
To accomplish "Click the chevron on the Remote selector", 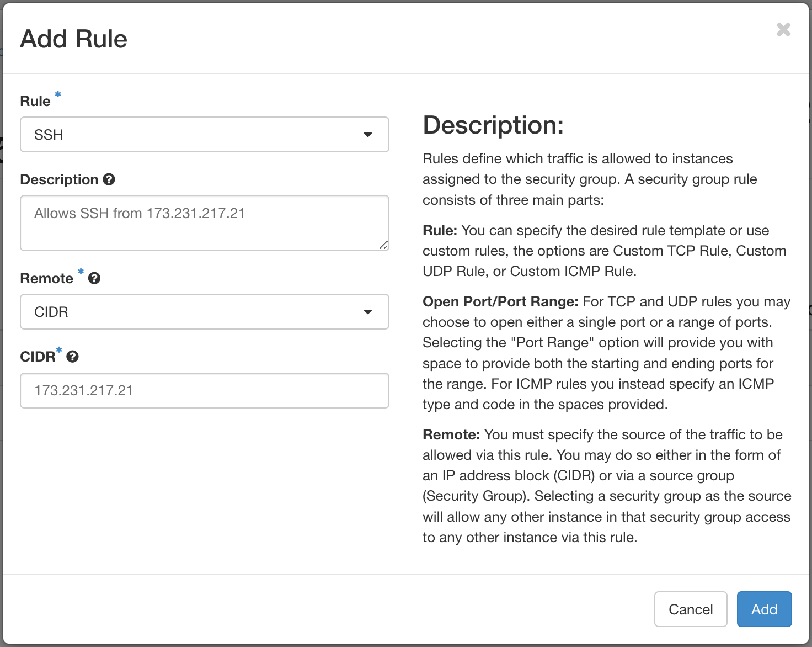I will [368, 311].
